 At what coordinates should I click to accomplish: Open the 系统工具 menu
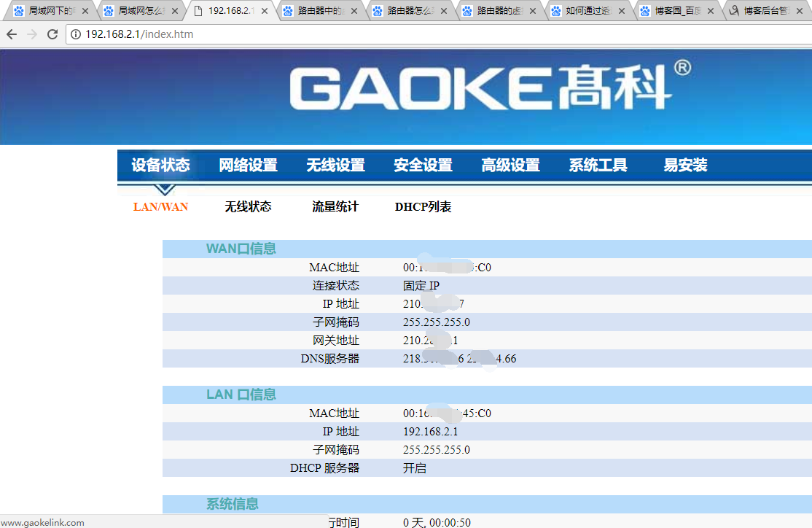(598, 166)
